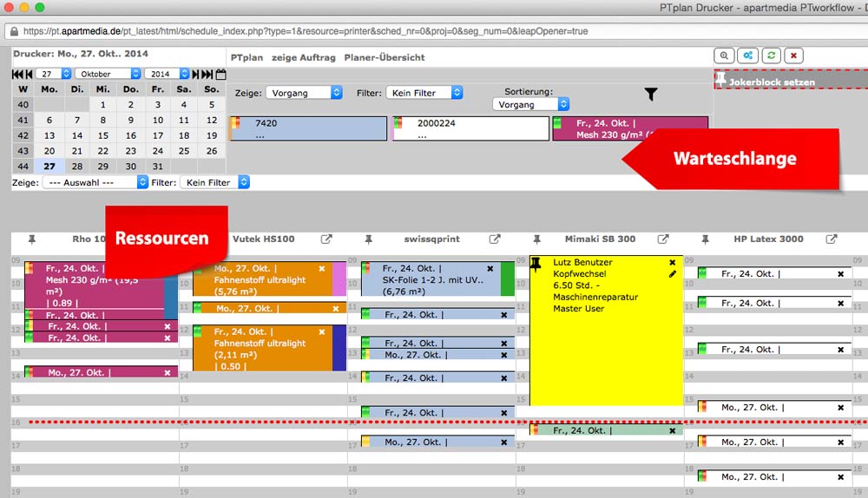Click pushpin on yellow Lutz Benutzer block
Image resolution: width=868 pixels, height=498 pixels.
(x=536, y=265)
